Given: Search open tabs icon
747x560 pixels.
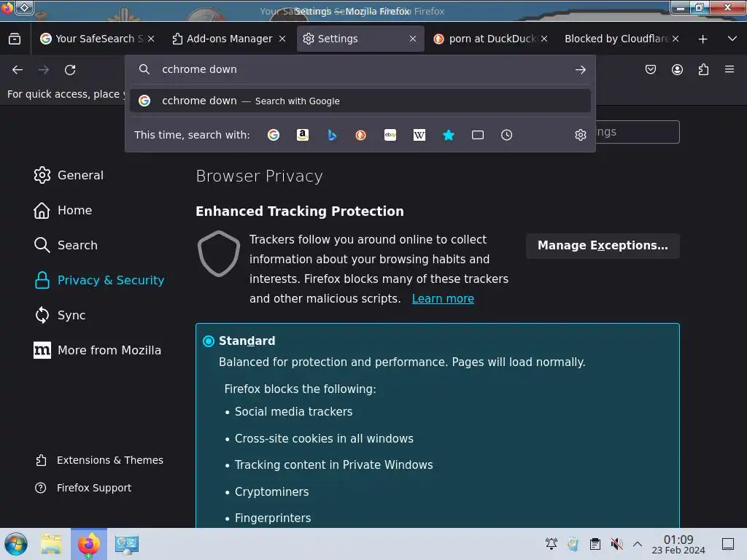Looking at the screenshot, I should click(477, 135).
